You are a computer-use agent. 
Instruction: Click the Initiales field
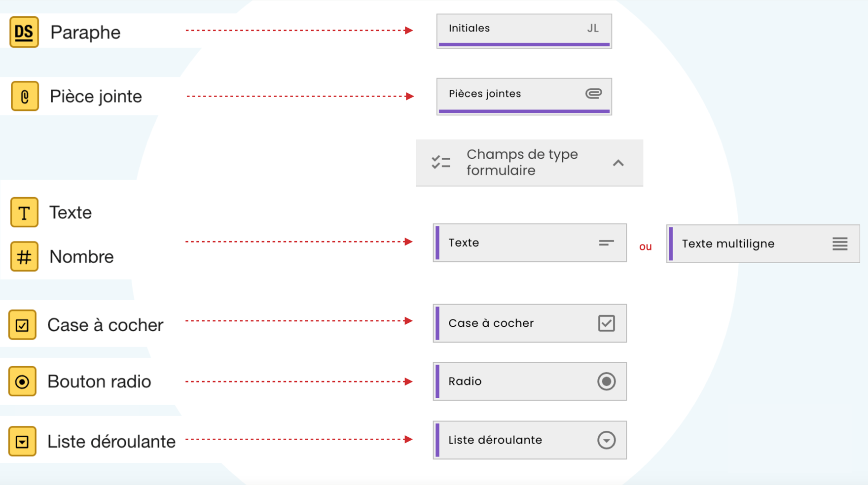coord(524,31)
